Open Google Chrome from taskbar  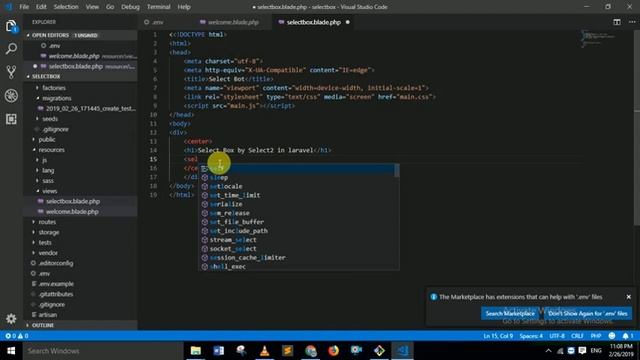(x=311, y=351)
